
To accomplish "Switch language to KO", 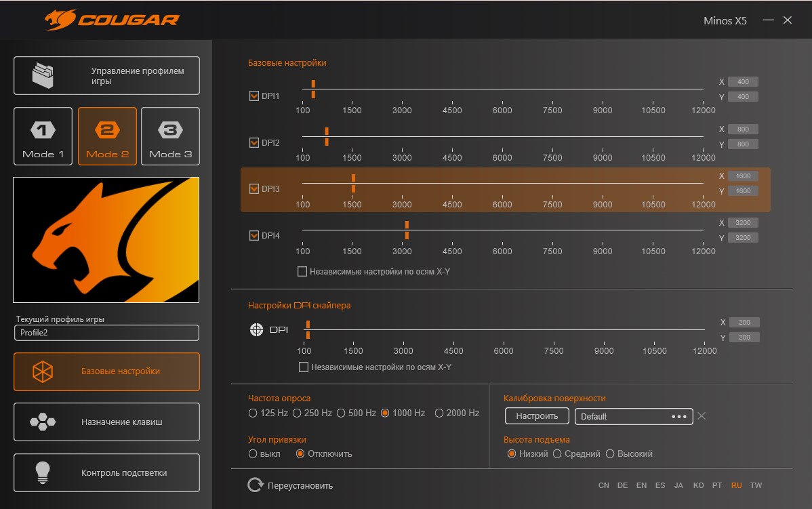I will pos(699,485).
